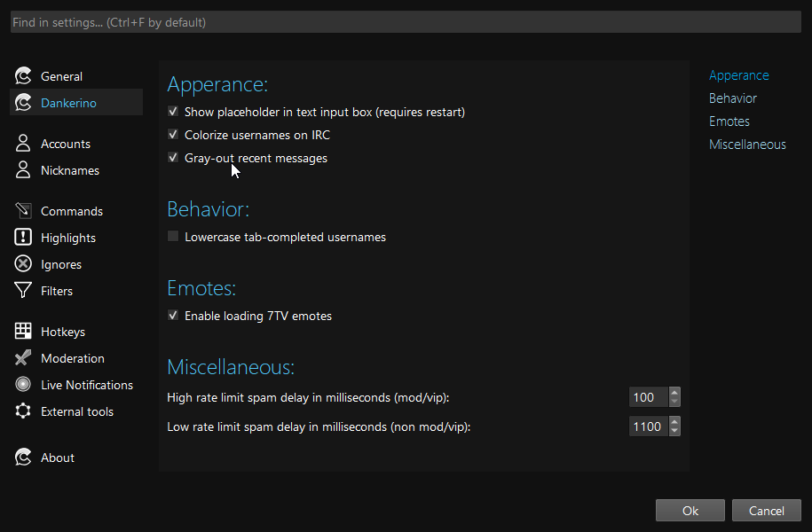Go to the Moderation settings label
This screenshot has height=532, width=812.
pos(73,358)
